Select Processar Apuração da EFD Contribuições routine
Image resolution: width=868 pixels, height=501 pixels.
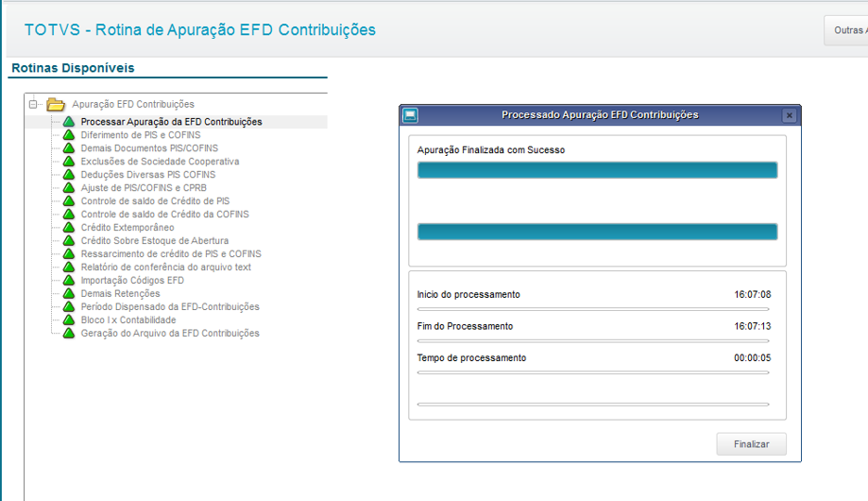pos(172,122)
